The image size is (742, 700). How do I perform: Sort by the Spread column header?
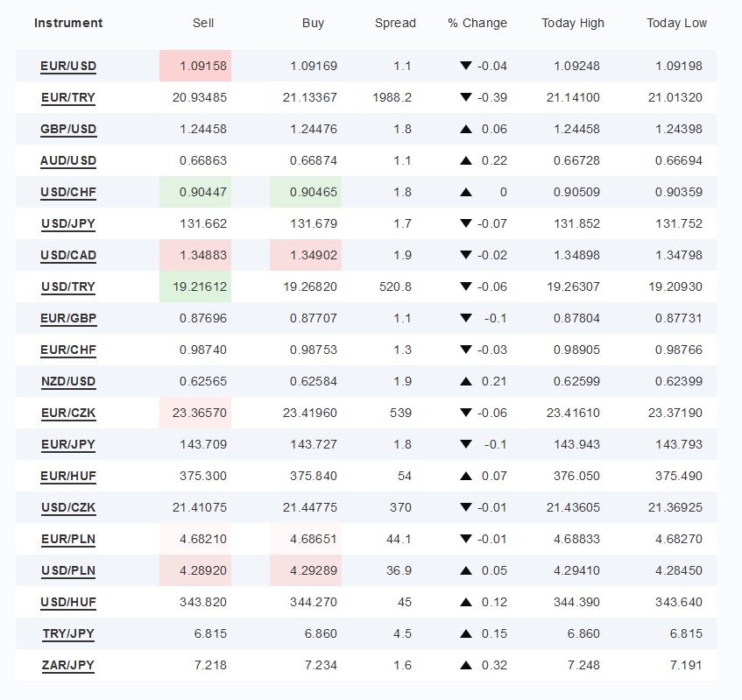[x=395, y=23]
